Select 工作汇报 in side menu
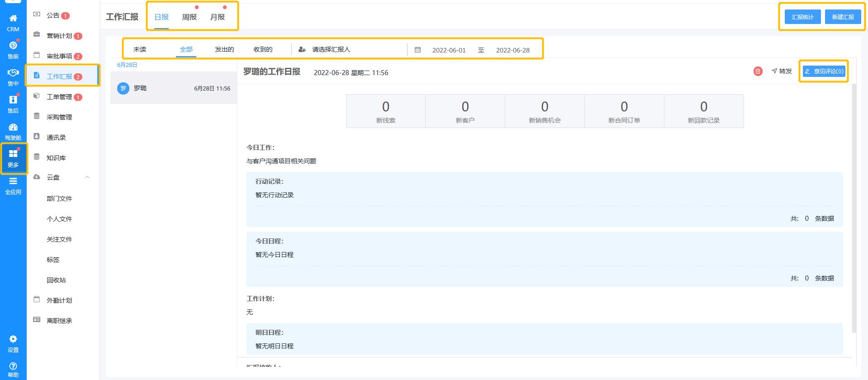The width and height of the screenshot is (868, 380). [63, 76]
